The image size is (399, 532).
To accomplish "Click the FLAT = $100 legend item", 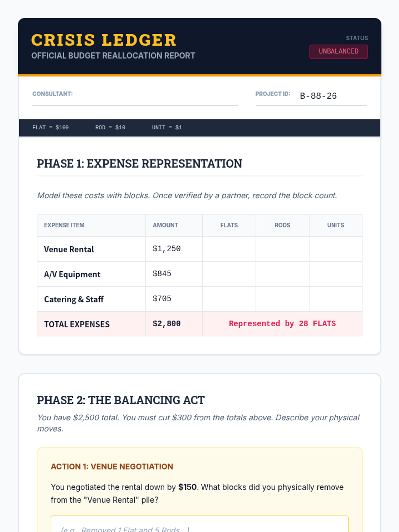I will click(51, 128).
